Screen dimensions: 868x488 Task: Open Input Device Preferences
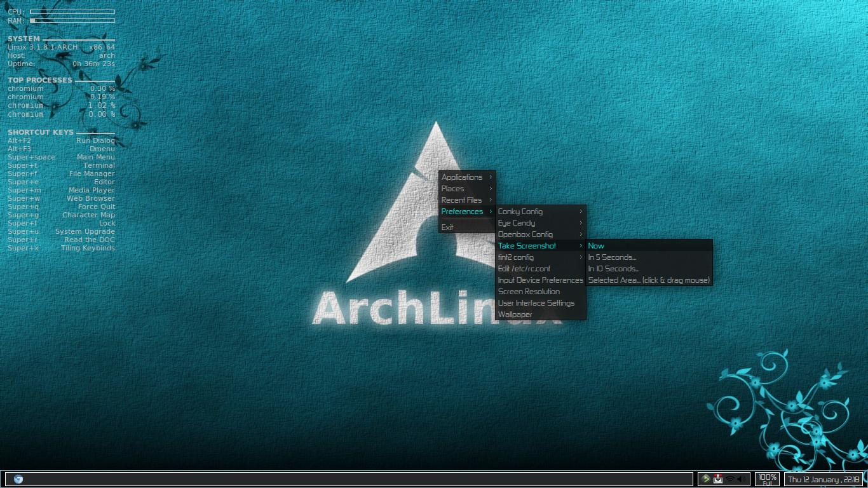coord(541,280)
